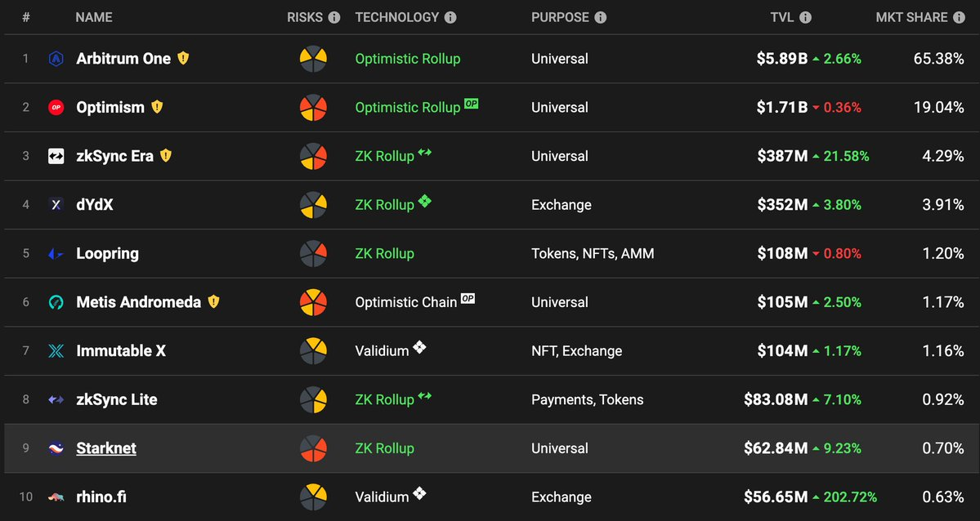The width and height of the screenshot is (980, 521).
Task: Click the info icon next to TVL header
Action: coord(805,17)
